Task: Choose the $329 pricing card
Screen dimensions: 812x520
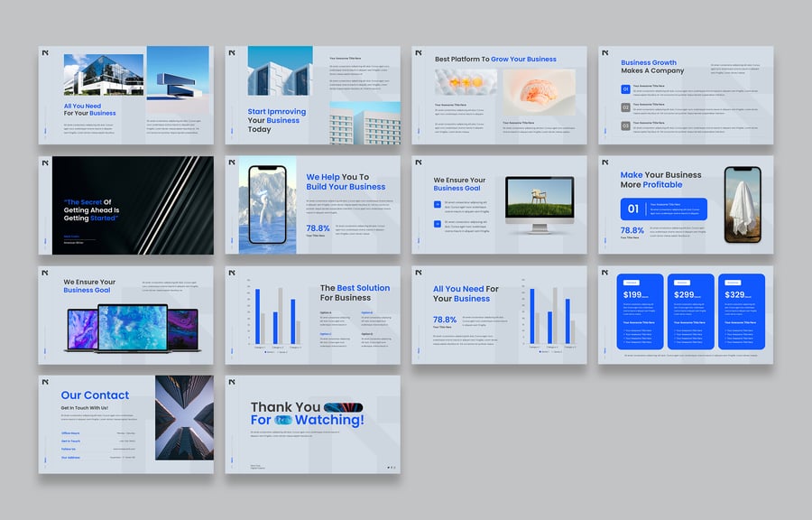Action: click(x=742, y=311)
